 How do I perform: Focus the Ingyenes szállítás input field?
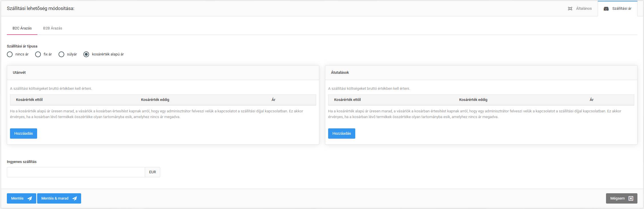(x=76, y=172)
